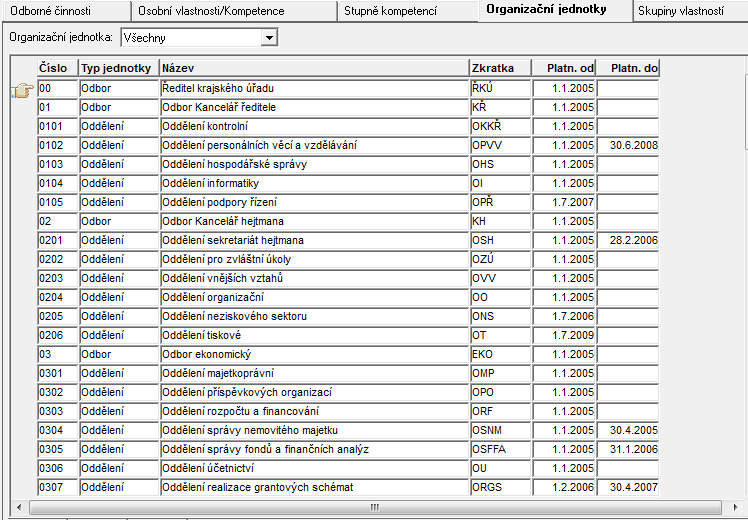Select row Ředitel krajského úřadu

tap(315, 88)
